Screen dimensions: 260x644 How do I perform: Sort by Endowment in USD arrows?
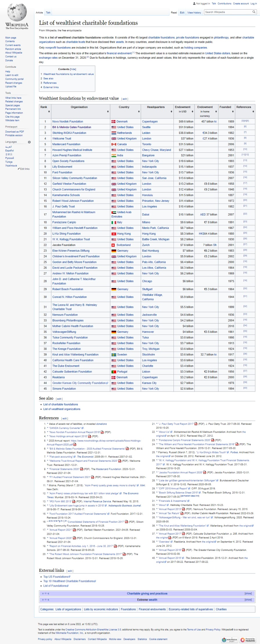click(193, 112)
